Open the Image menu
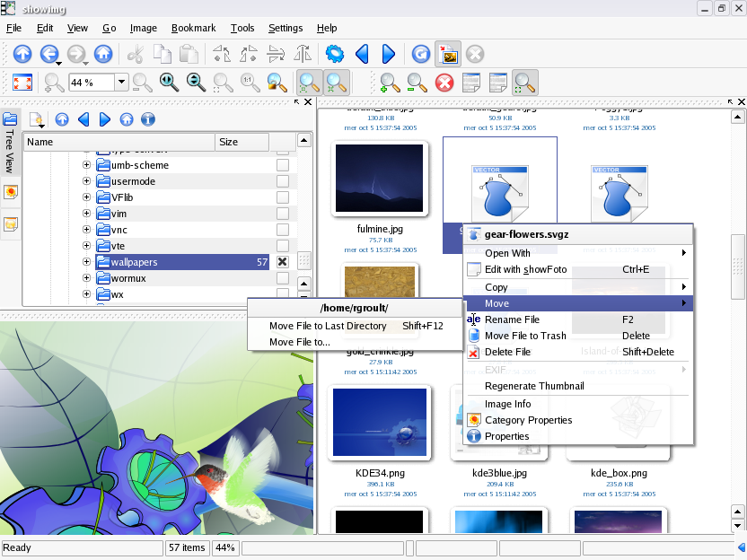747x560 pixels. (x=144, y=29)
